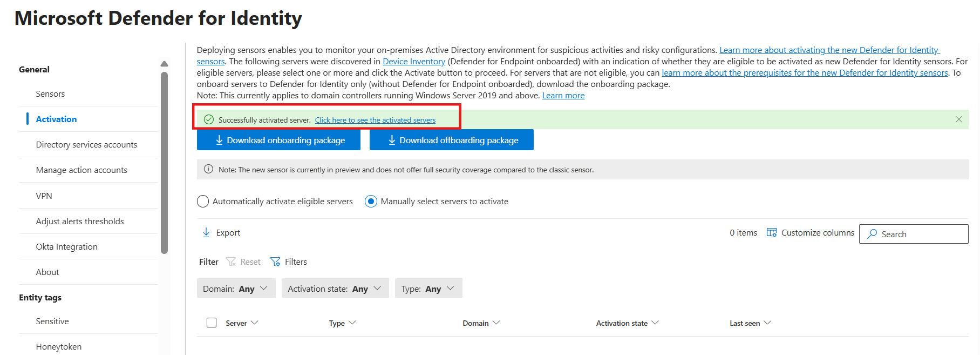
Task: Click the Customize columns table icon
Action: point(772,232)
